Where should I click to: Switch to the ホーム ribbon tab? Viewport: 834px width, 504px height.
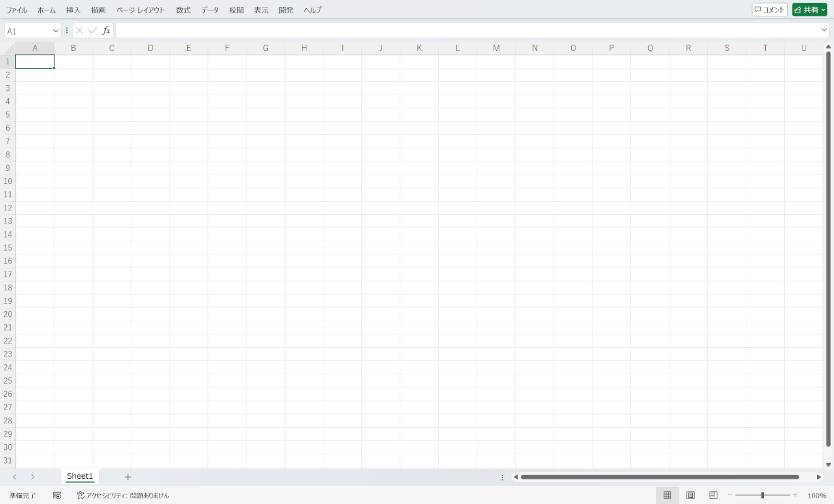(x=47, y=10)
